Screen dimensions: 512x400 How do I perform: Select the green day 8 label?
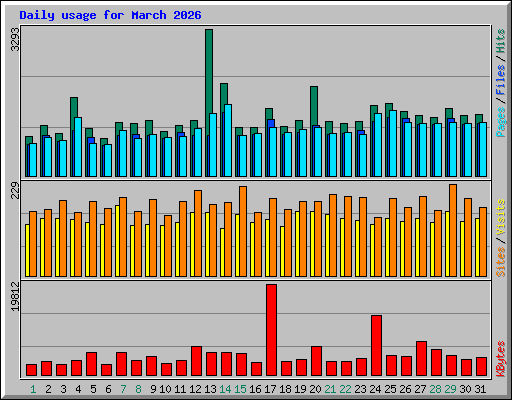pyautogui.click(x=138, y=389)
